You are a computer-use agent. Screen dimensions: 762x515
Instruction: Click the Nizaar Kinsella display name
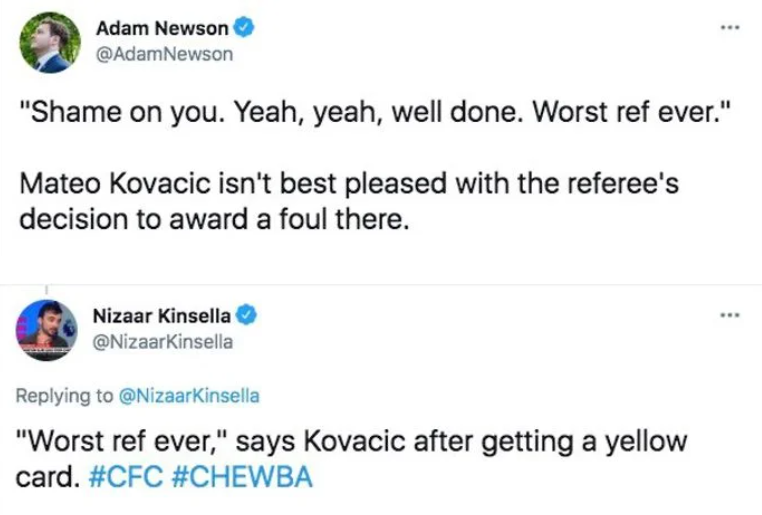162,317
